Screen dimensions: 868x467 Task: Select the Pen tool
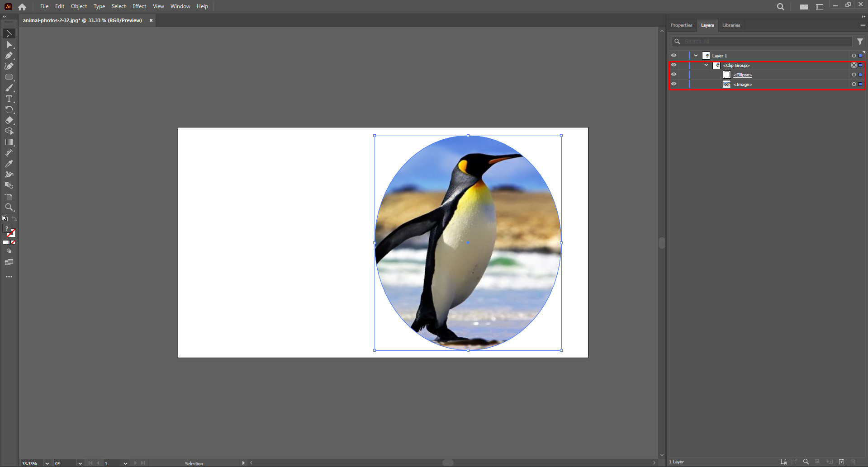point(9,55)
